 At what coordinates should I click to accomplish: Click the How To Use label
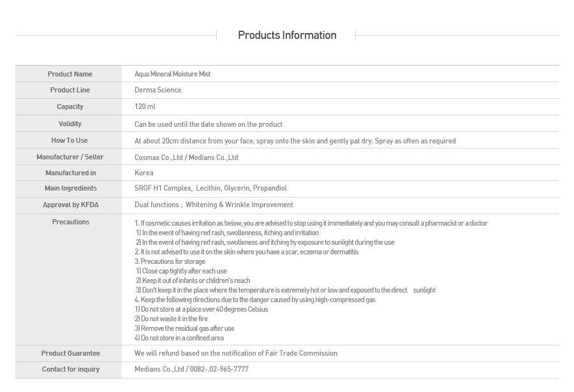pyautogui.click(x=70, y=140)
